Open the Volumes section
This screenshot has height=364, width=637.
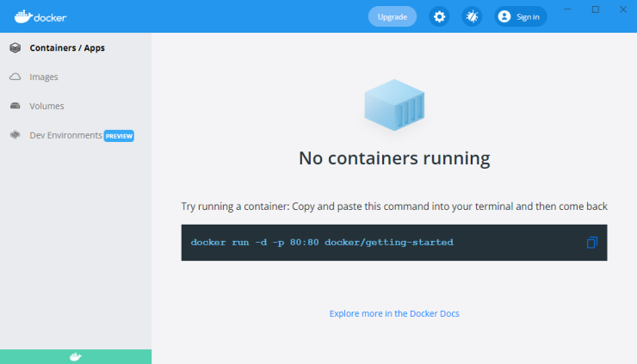(x=76, y=106)
